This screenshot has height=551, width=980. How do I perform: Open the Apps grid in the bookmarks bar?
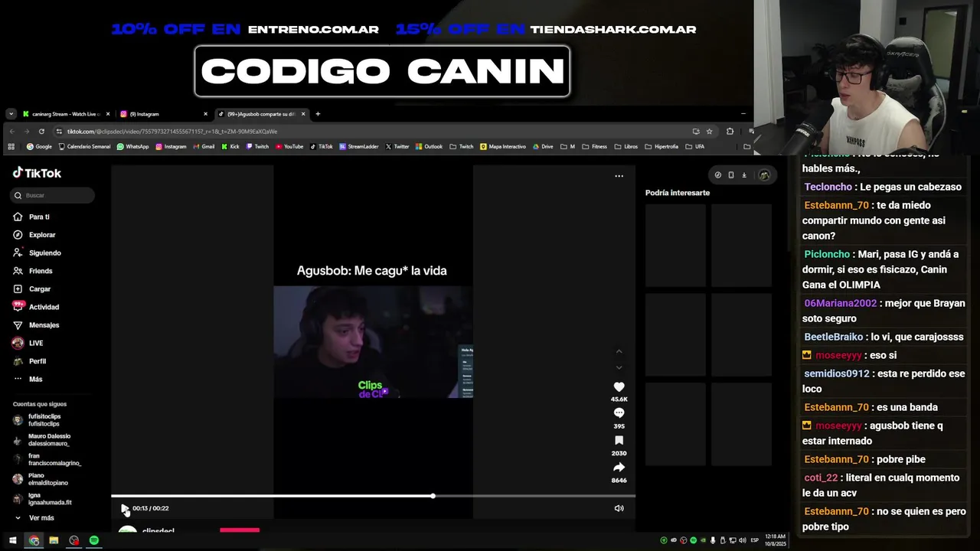[11, 146]
